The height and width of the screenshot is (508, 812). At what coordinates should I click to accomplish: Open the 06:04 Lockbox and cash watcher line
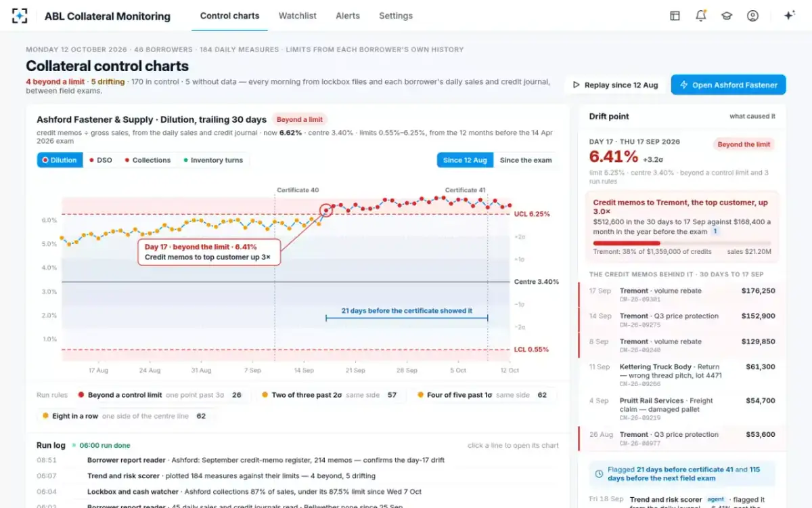[298, 492]
